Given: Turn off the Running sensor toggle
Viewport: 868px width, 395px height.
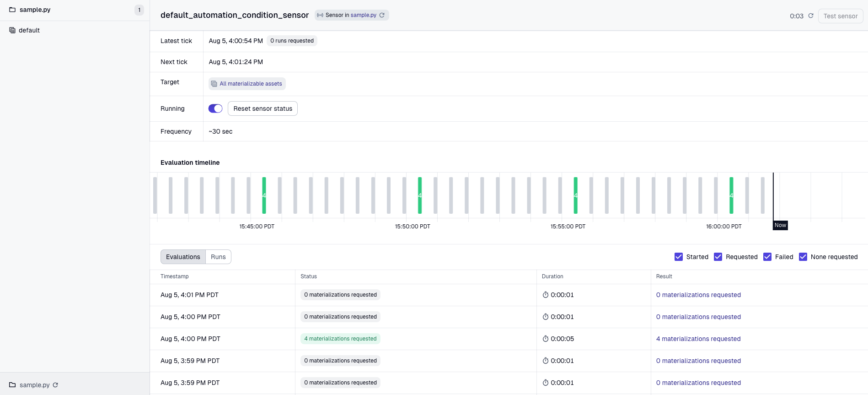Looking at the screenshot, I should click(x=215, y=108).
